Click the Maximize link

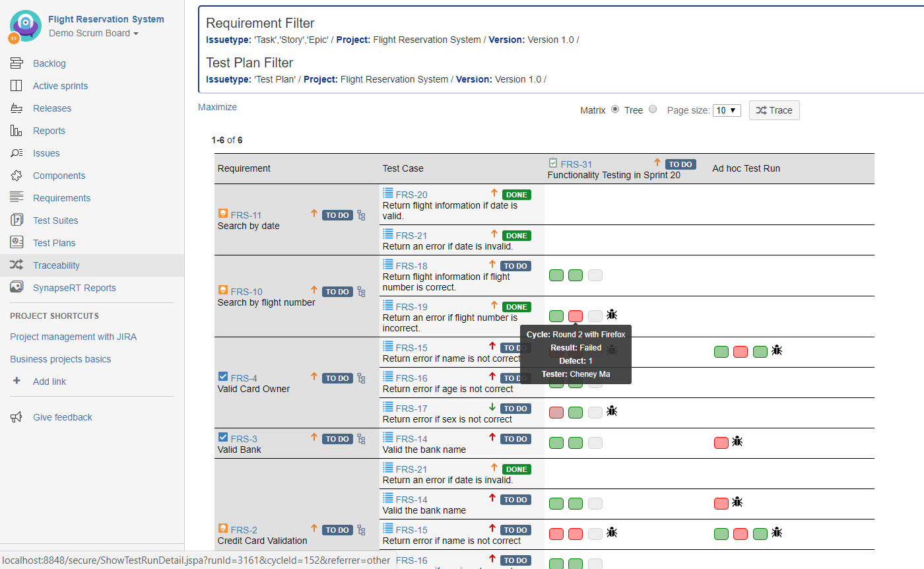pyautogui.click(x=217, y=107)
